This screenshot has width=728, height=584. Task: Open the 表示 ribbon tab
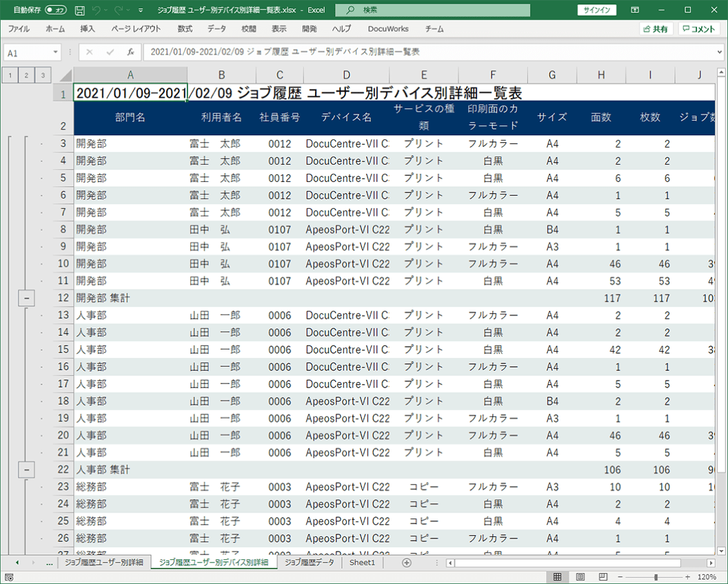coord(279,29)
